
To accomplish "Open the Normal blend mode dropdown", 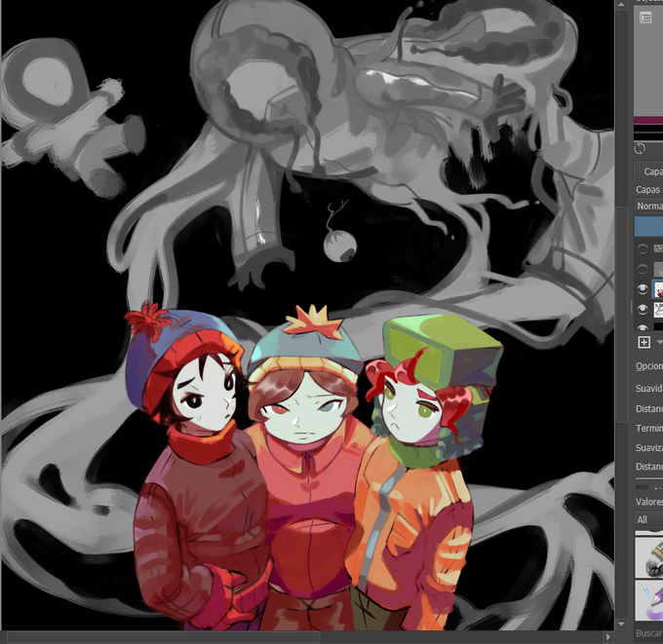I will [649, 207].
